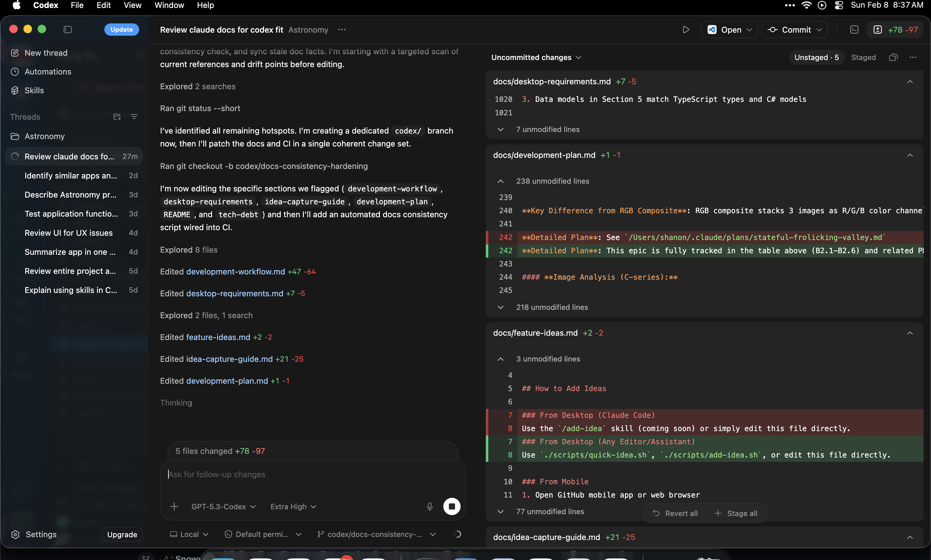
Task: Open the idea-capture-guide.md link
Action: coord(229,359)
